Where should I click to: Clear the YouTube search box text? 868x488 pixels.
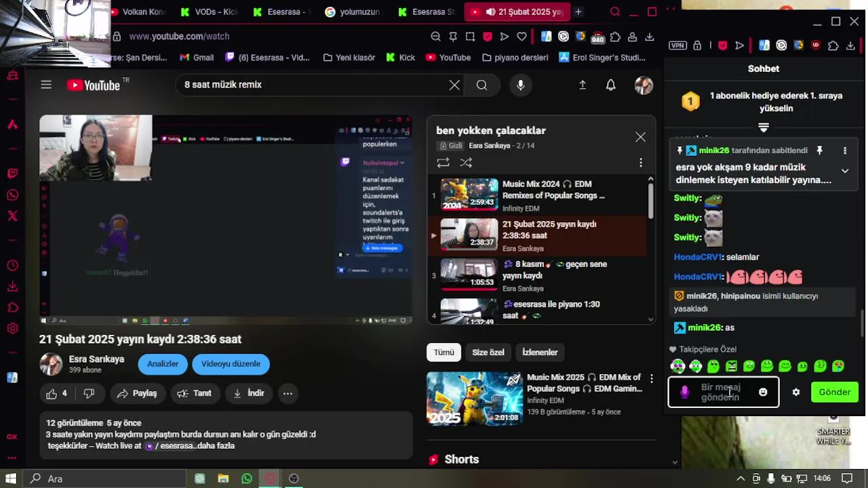pyautogui.click(x=454, y=85)
